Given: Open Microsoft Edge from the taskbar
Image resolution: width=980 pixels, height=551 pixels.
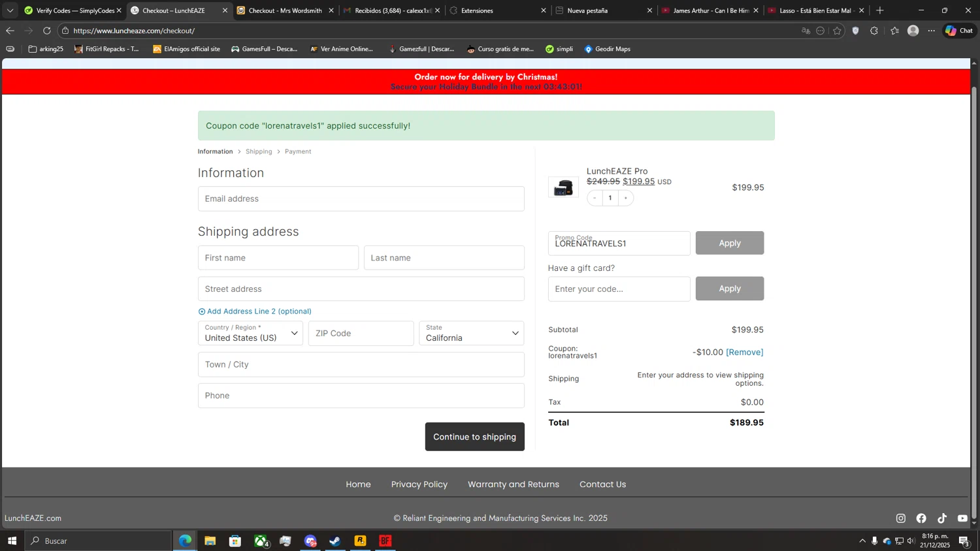Looking at the screenshot, I should 186,541.
